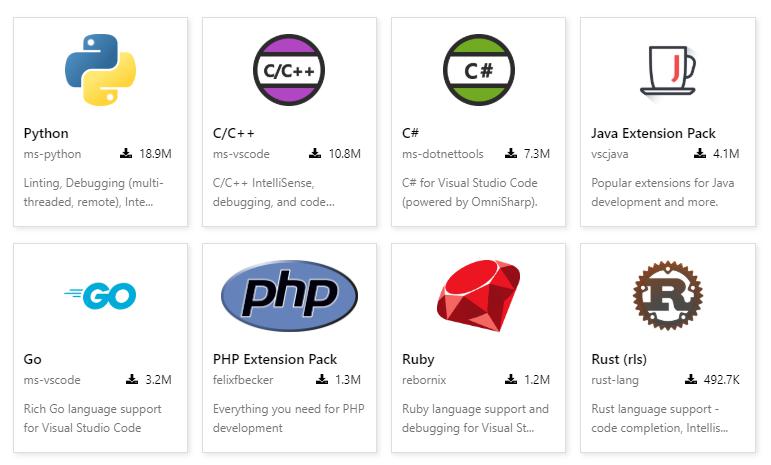This screenshot has height=465, width=771.
Task: Click the Java coffee cup icon
Action: (x=667, y=70)
